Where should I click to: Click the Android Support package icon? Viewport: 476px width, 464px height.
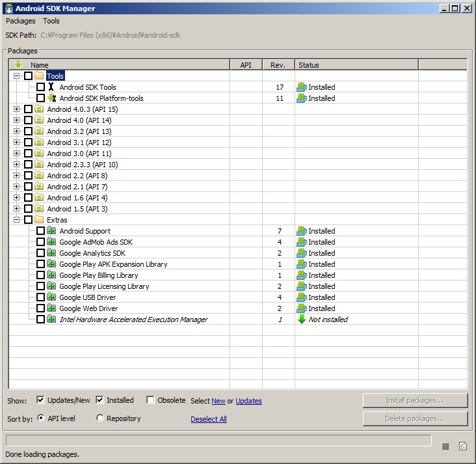[51, 230]
